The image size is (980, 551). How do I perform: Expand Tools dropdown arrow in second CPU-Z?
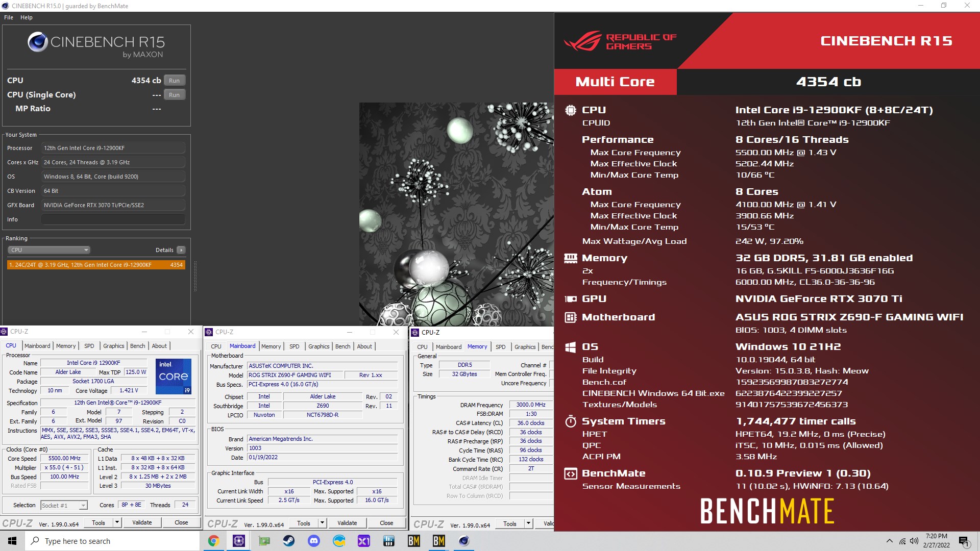(322, 523)
